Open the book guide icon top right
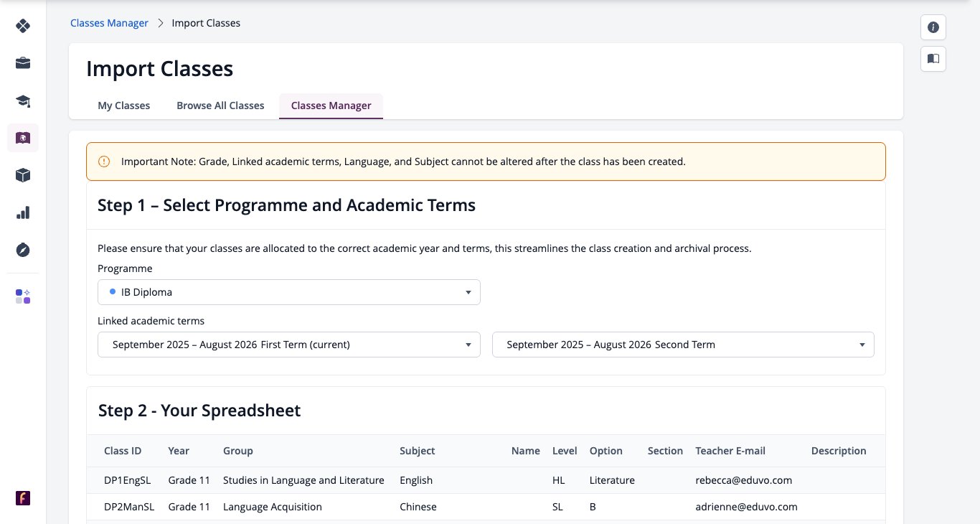980x524 pixels. 933,59
